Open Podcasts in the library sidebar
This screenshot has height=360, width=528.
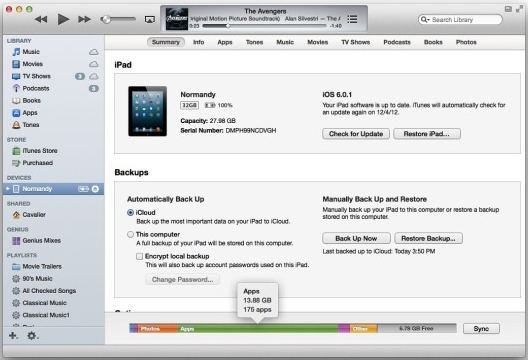36,88
